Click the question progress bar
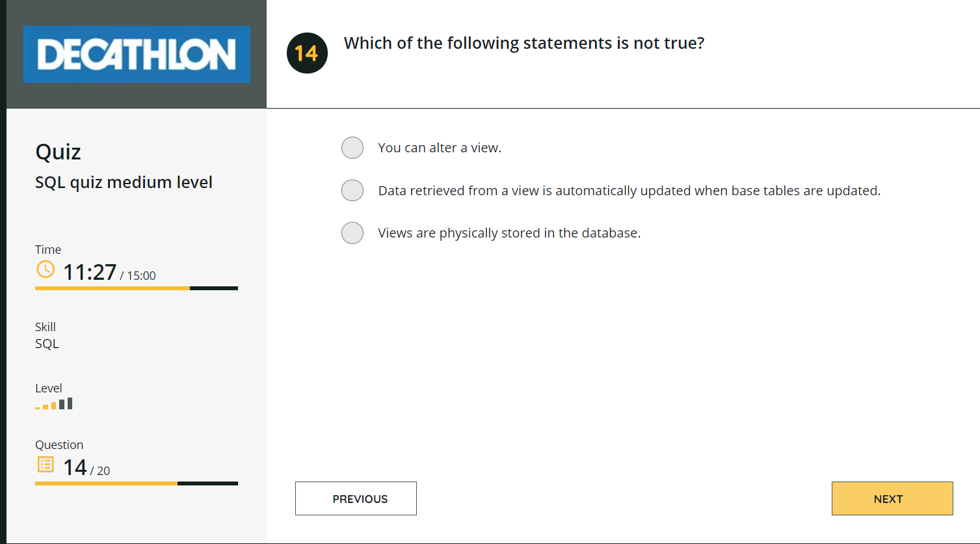Viewport: 980px width, 544px height. point(137,483)
